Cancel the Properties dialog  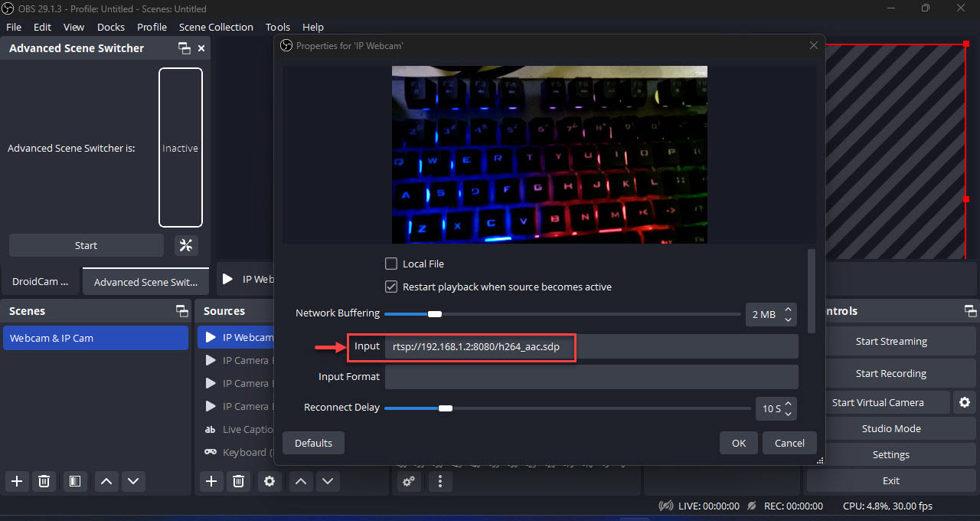(x=789, y=443)
